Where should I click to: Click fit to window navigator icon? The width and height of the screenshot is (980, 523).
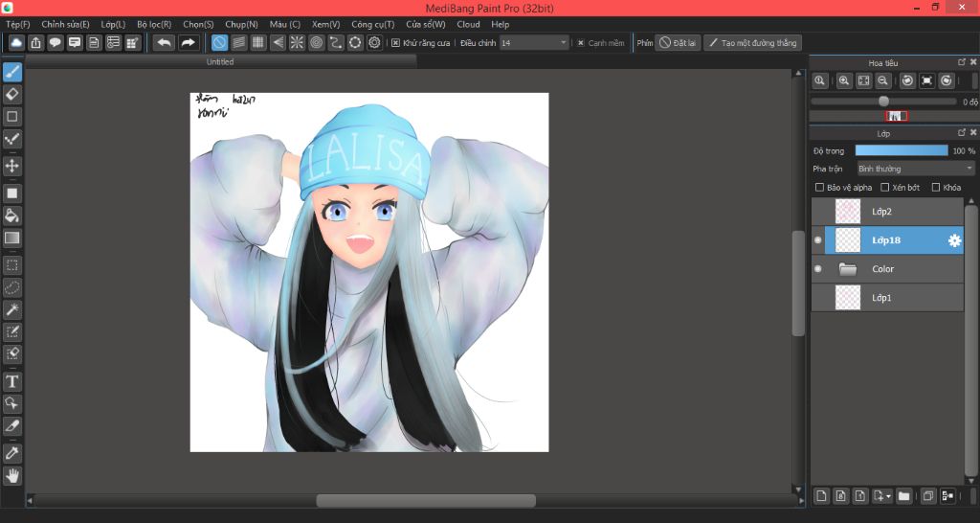point(864,80)
